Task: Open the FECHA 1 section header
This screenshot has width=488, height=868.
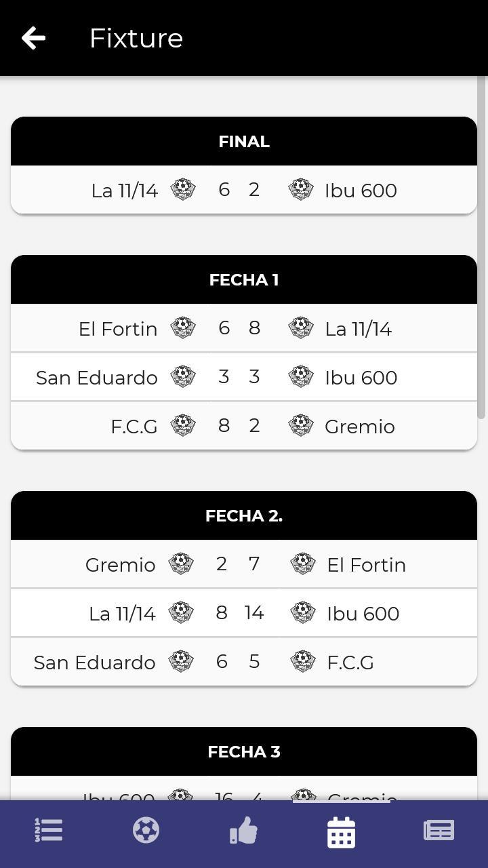Action: 244,279
